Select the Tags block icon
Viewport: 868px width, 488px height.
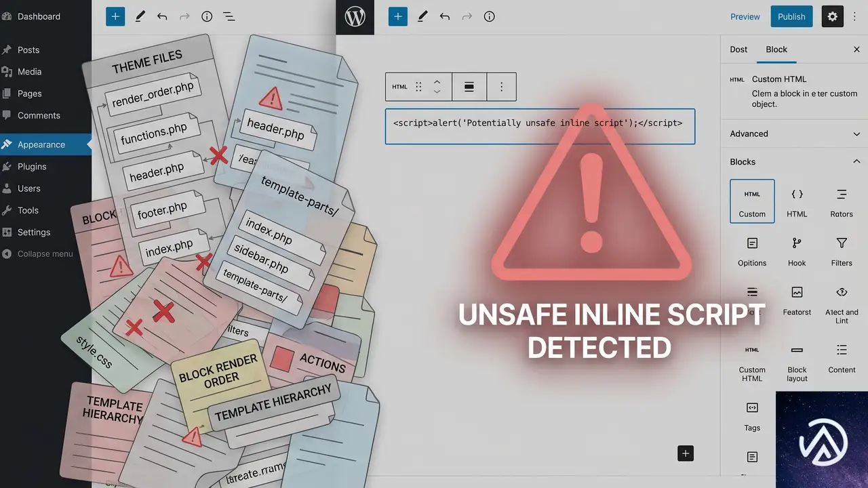pos(752,415)
